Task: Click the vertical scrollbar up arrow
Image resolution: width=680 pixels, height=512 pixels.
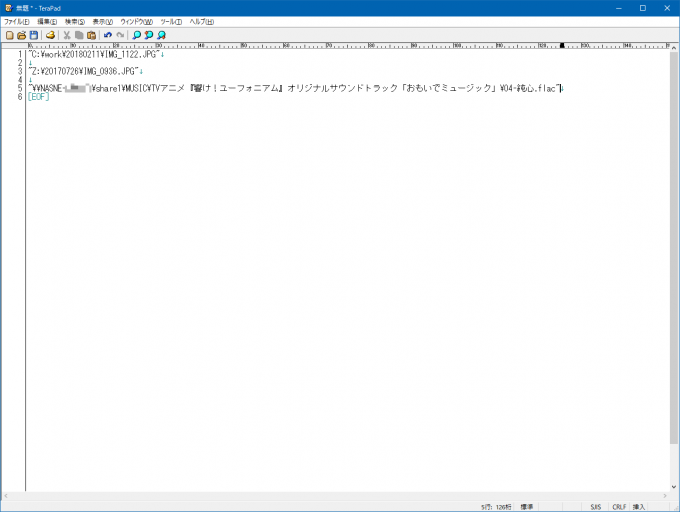Action: pyautogui.click(x=673, y=47)
